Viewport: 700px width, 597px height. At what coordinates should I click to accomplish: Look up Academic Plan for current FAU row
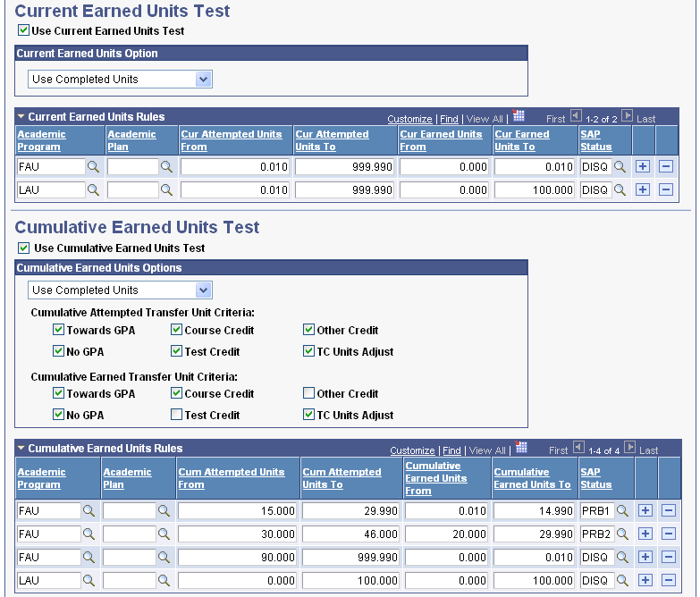pos(166,167)
